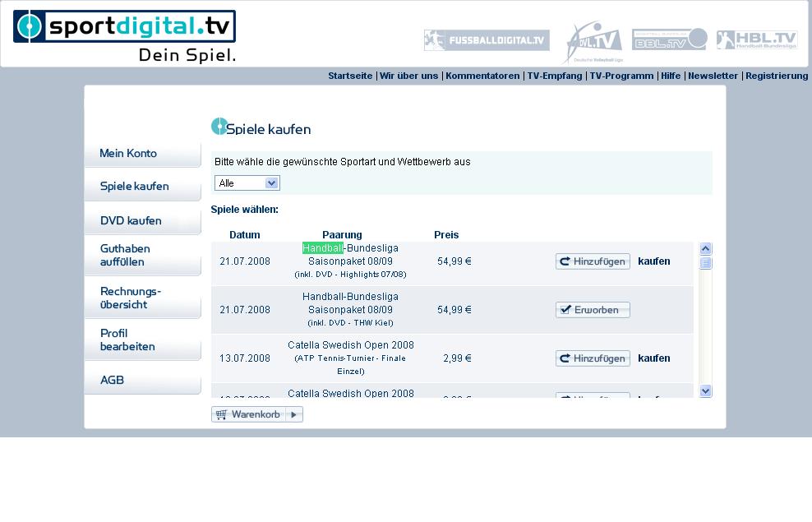The image size is (812, 522).
Task: Open Profil bearbeiten in the sidebar
Action: click(143, 340)
